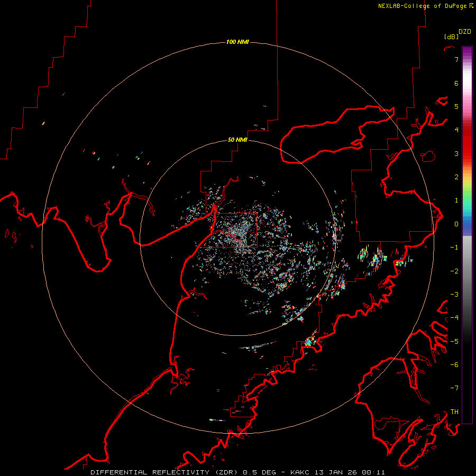This screenshot has height=476, width=476.
Task: Click the -4 value on the color scale
Action: pos(454,318)
